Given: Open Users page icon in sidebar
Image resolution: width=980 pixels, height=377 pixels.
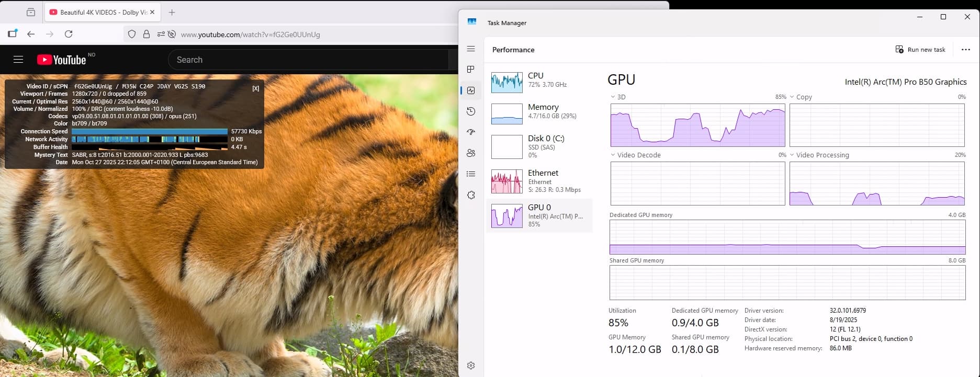Looking at the screenshot, I should pyautogui.click(x=471, y=153).
